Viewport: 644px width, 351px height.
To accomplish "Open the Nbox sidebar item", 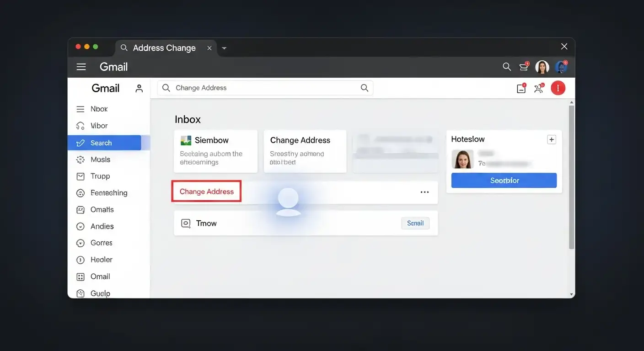I will point(80,109).
